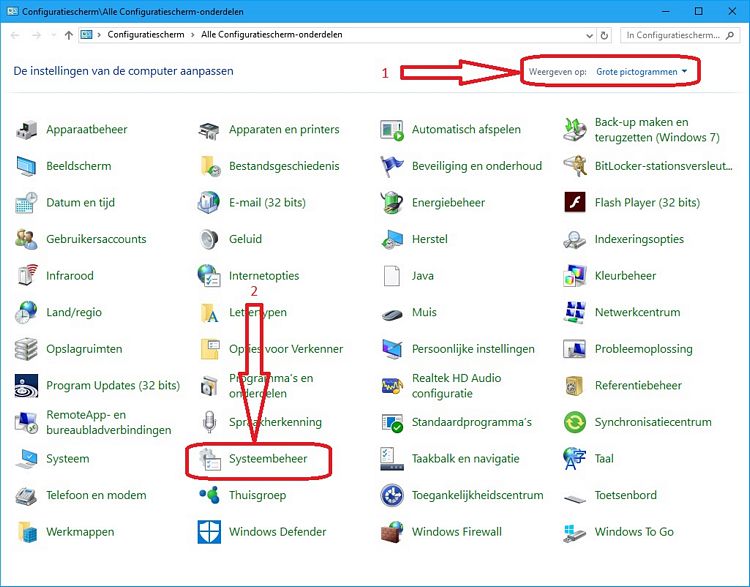Open the Apparaatbeheer icon
The image size is (750, 587).
[x=26, y=130]
